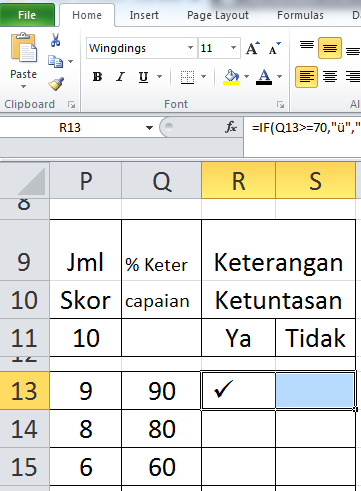This screenshot has width=361, height=491.
Task: Click the Skor cell
Action: (x=86, y=299)
